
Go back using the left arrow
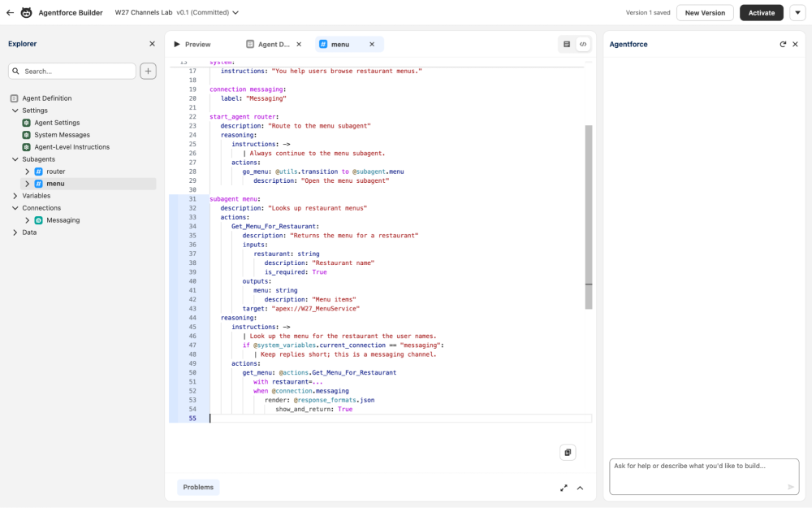(x=10, y=12)
